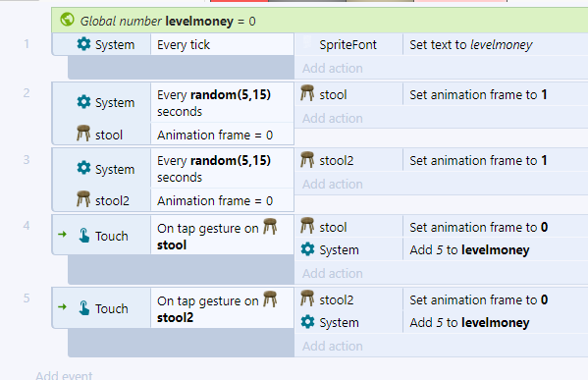Click the stool icon in event 2 condition
This screenshot has height=380, width=588.
click(83, 134)
